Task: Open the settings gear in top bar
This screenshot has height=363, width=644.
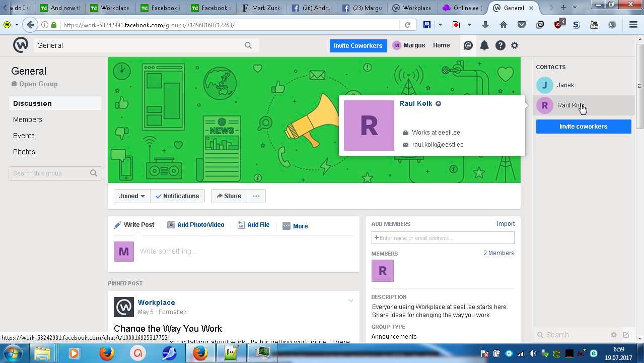Action: click(515, 45)
